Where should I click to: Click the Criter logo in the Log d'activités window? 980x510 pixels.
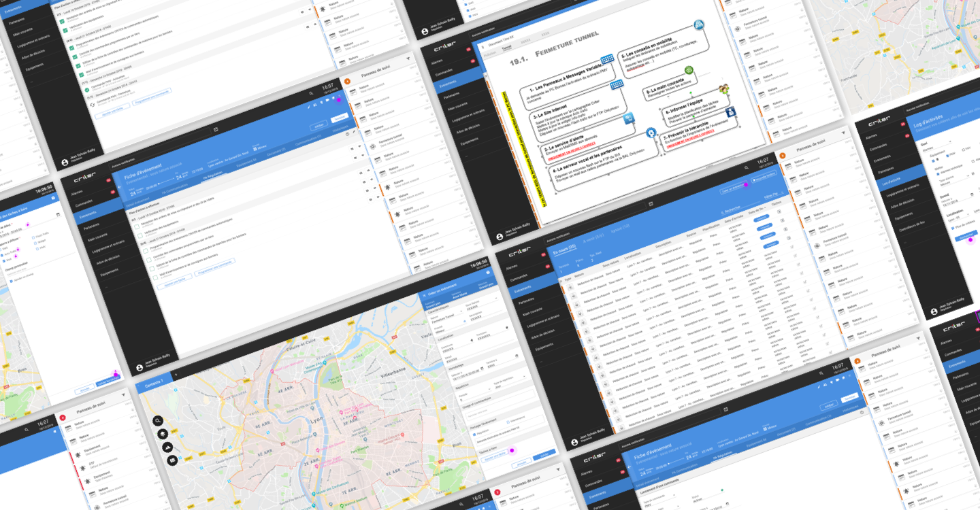point(879,121)
